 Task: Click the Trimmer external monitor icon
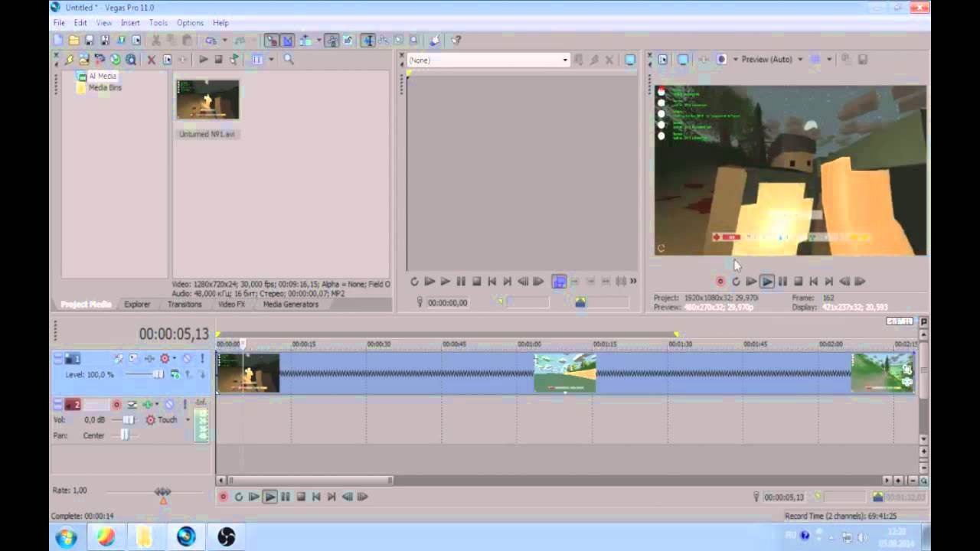pyautogui.click(x=630, y=60)
